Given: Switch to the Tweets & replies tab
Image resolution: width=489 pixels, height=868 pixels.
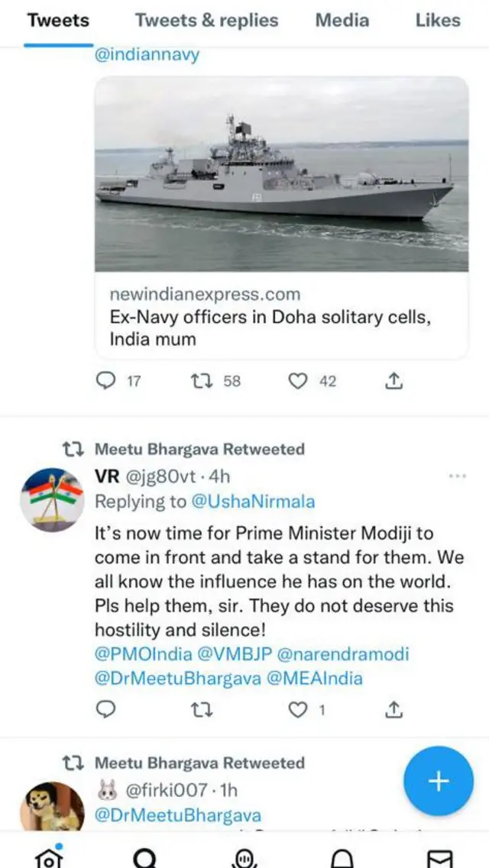Looking at the screenshot, I should click(x=206, y=21).
